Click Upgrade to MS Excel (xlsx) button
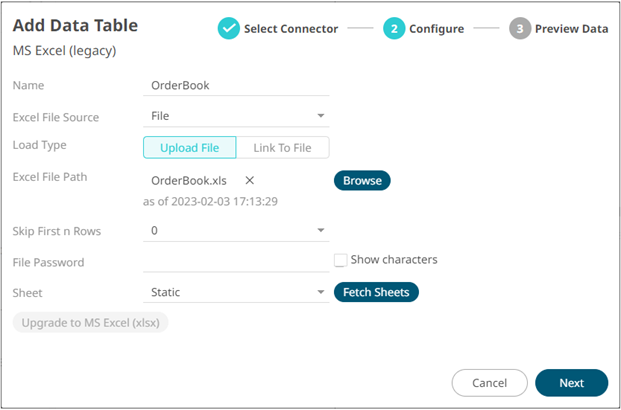The width and height of the screenshot is (621, 410). 91,323
